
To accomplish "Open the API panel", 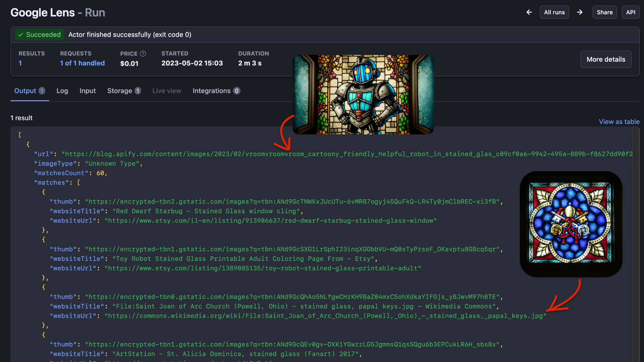I will [630, 12].
